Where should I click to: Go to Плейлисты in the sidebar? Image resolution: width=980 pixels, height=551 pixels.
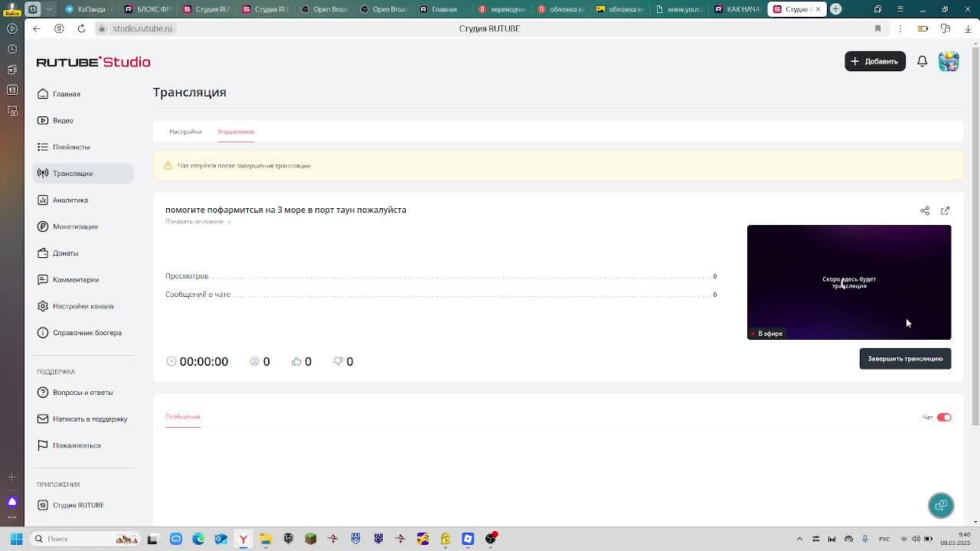[71, 147]
